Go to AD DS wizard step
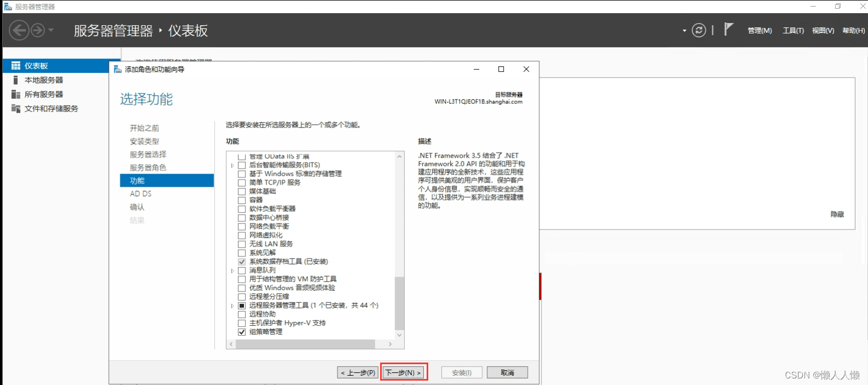868x385 pixels. point(141,194)
